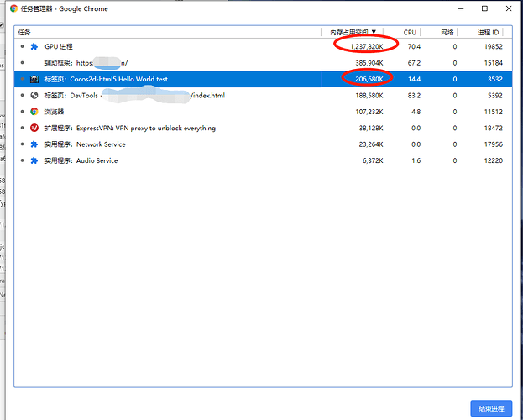Click the Chrome logo in title bar
The image size is (523, 420).
(x=13, y=8)
